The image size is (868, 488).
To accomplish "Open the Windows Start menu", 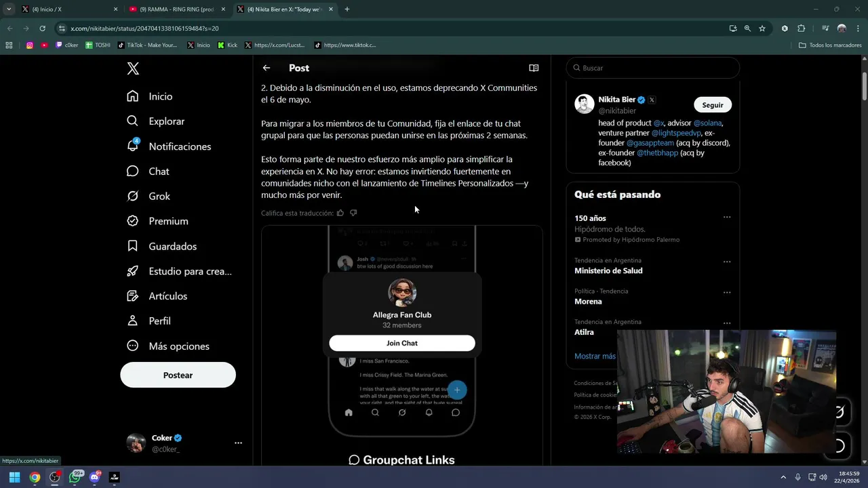I will pyautogui.click(x=14, y=477).
